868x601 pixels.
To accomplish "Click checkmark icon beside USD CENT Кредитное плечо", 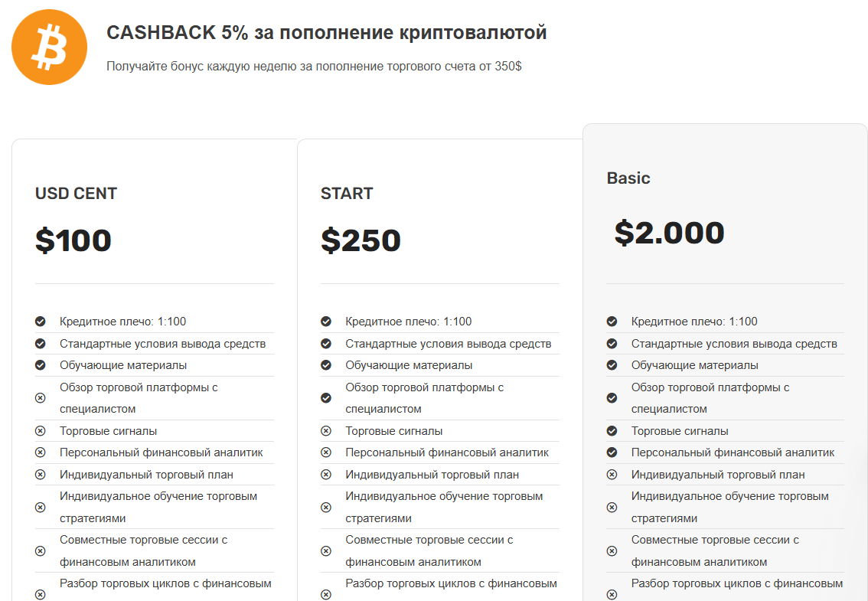I will (41, 322).
